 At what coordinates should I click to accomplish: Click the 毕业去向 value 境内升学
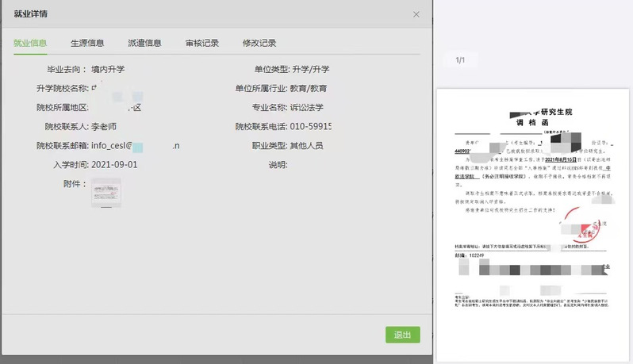click(x=108, y=70)
